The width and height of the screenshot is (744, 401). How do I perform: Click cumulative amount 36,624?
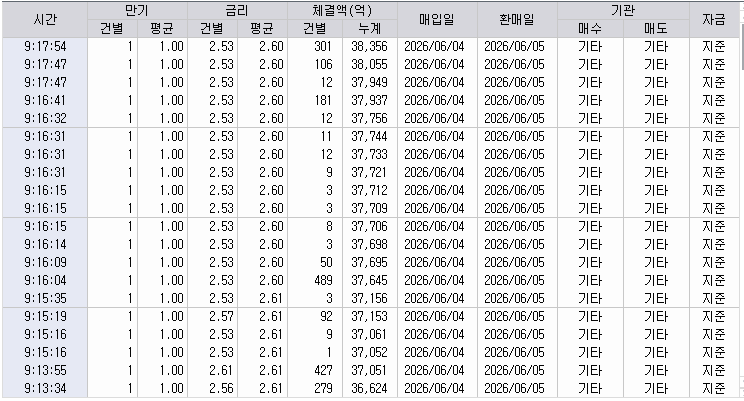pyautogui.click(x=370, y=388)
